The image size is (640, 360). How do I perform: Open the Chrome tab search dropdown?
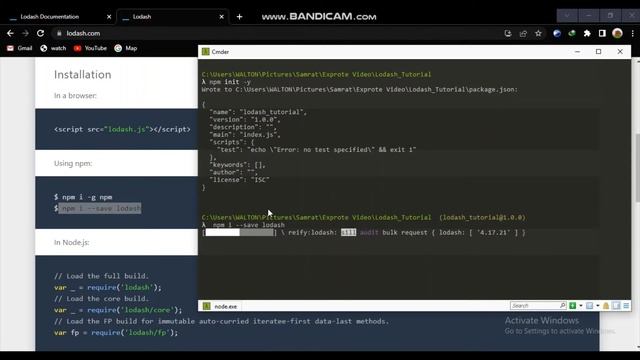click(x=567, y=16)
